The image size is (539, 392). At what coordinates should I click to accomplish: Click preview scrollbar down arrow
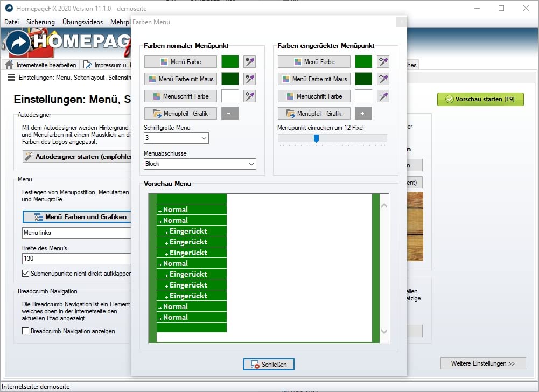tap(384, 331)
